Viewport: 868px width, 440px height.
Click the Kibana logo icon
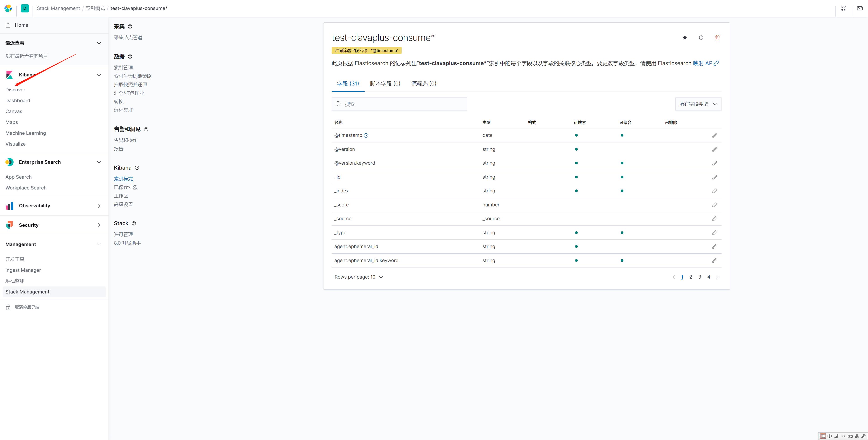click(9, 75)
